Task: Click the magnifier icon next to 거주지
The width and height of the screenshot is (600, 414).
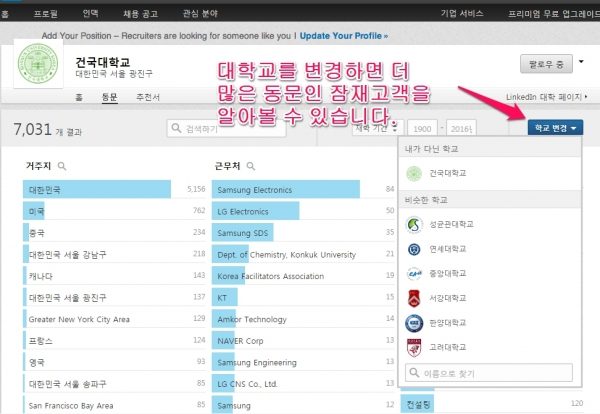Action: click(x=62, y=166)
